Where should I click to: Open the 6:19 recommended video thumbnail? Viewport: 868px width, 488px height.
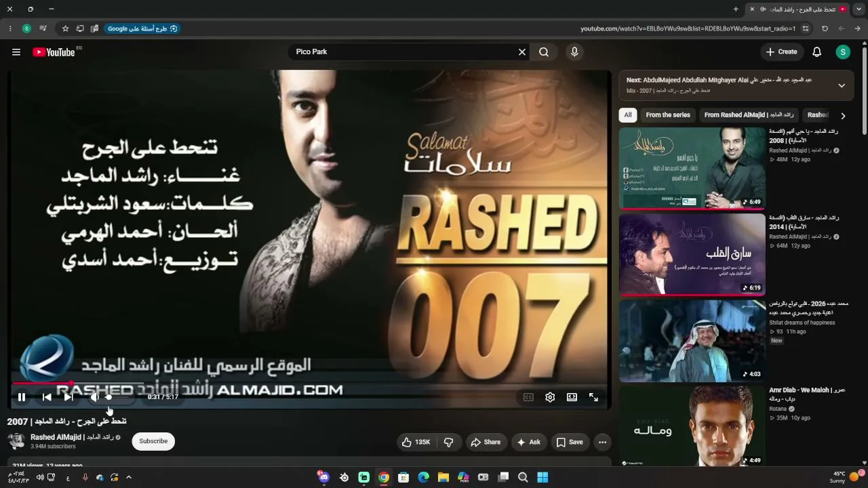click(x=692, y=255)
